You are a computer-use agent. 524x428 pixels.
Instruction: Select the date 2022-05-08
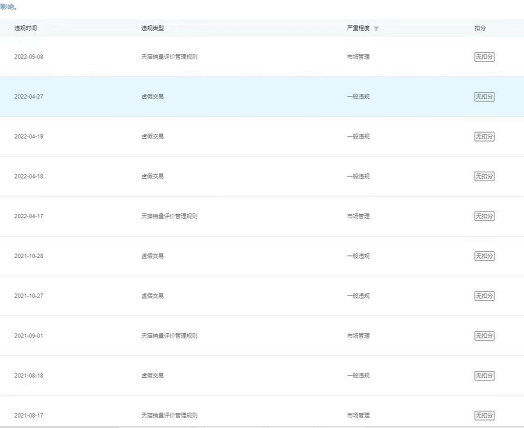(x=29, y=57)
